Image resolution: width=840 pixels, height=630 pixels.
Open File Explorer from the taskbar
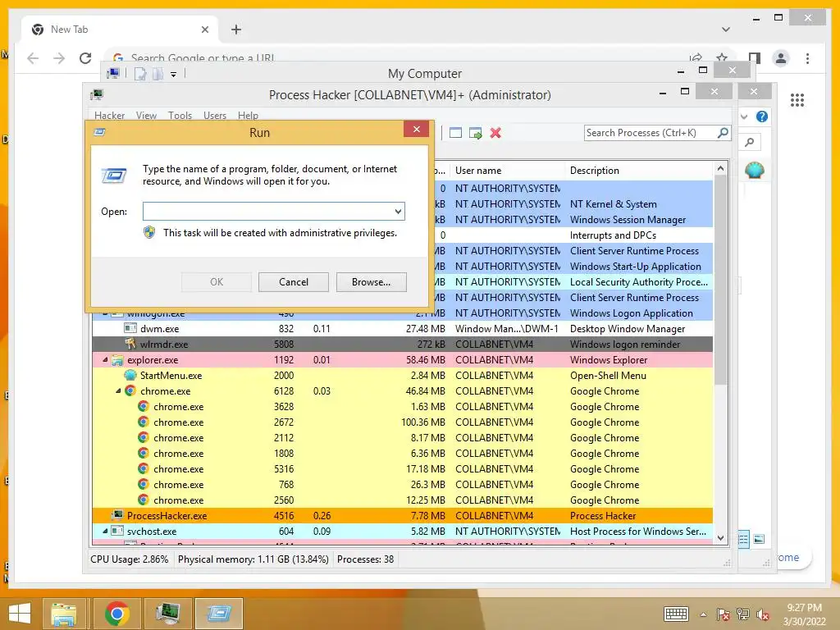[x=64, y=614]
